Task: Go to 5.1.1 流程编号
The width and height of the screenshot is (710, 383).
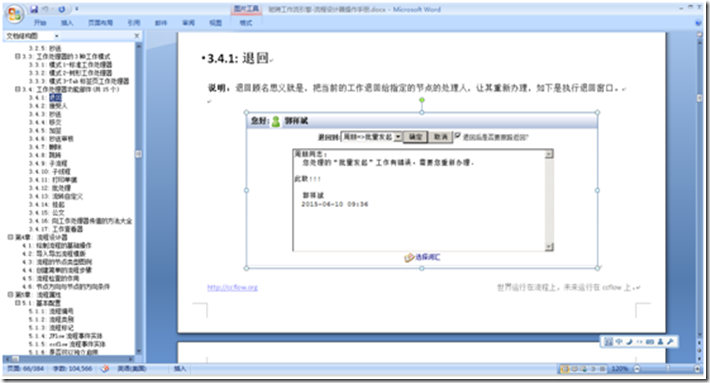Action: (51, 311)
